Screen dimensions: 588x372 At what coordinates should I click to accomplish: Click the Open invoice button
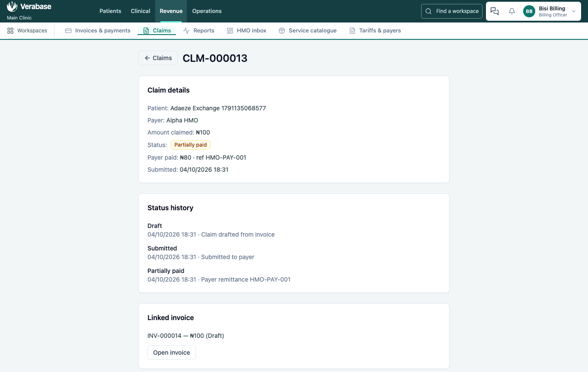click(172, 353)
